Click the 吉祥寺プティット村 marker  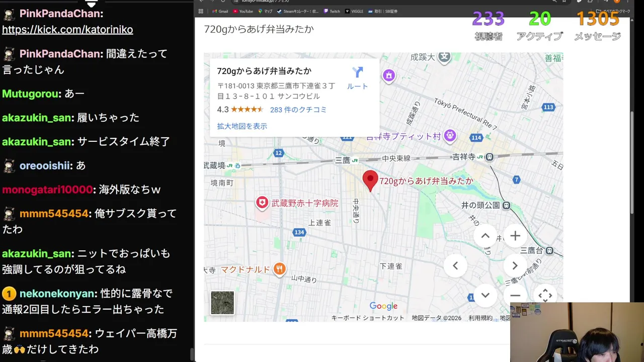coord(450,136)
